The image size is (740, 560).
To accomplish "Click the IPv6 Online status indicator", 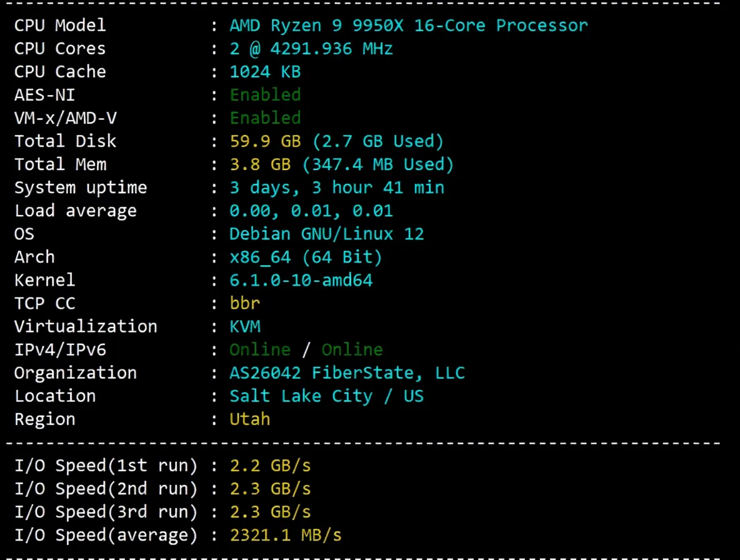I will pos(352,349).
